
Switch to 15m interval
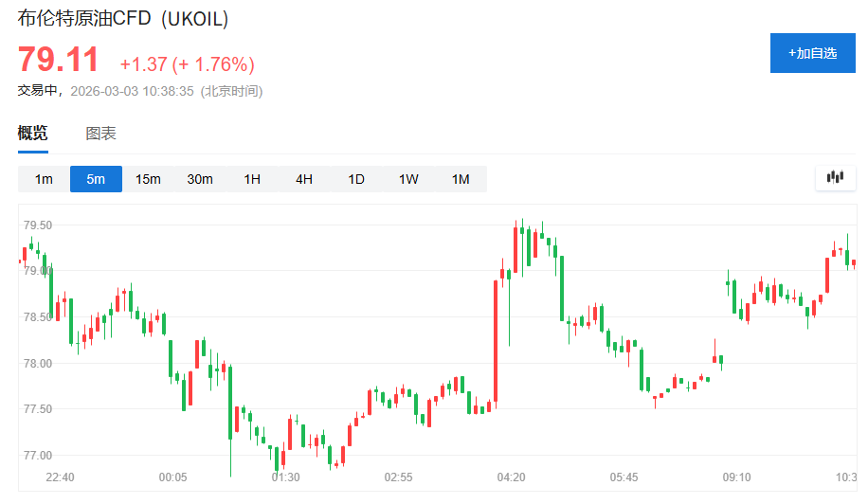click(148, 179)
